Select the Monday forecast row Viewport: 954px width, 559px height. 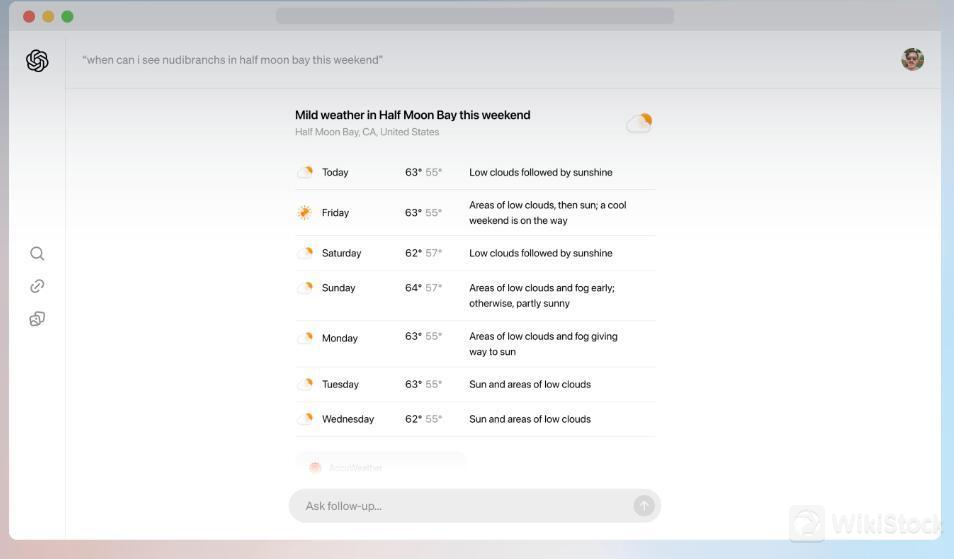coord(475,344)
